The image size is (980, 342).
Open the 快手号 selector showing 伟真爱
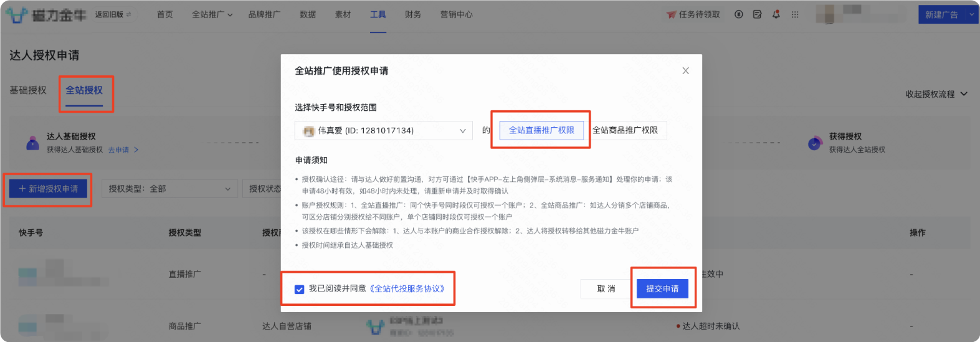[384, 131]
